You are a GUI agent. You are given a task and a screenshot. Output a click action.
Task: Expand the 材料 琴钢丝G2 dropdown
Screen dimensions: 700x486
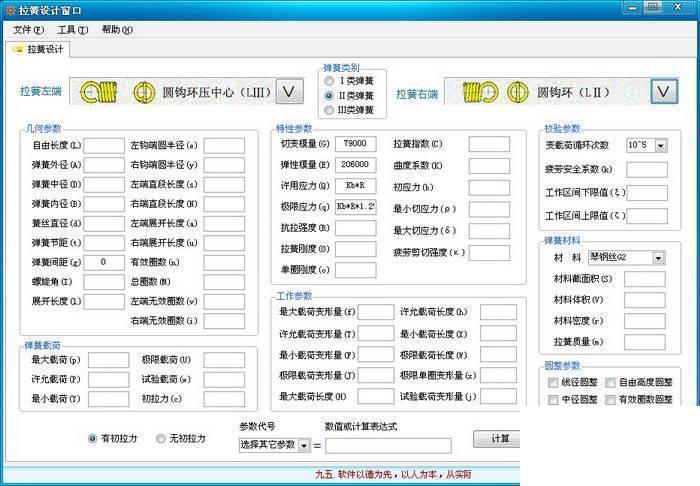658,258
